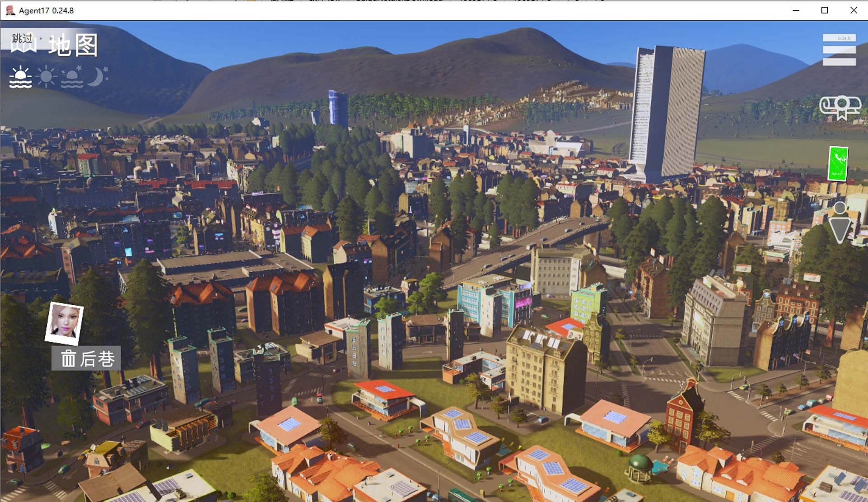Open the green phone icon
The width and height of the screenshot is (868, 502).
point(838,163)
